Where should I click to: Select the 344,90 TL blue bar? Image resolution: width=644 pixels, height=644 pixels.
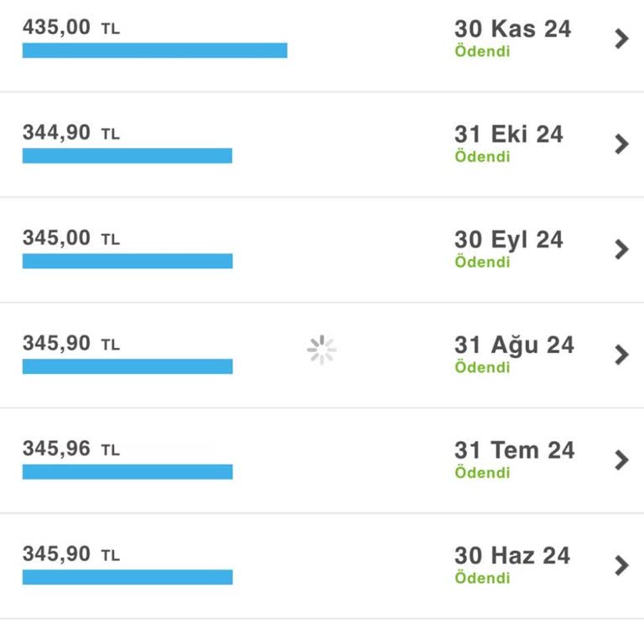point(127,156)
